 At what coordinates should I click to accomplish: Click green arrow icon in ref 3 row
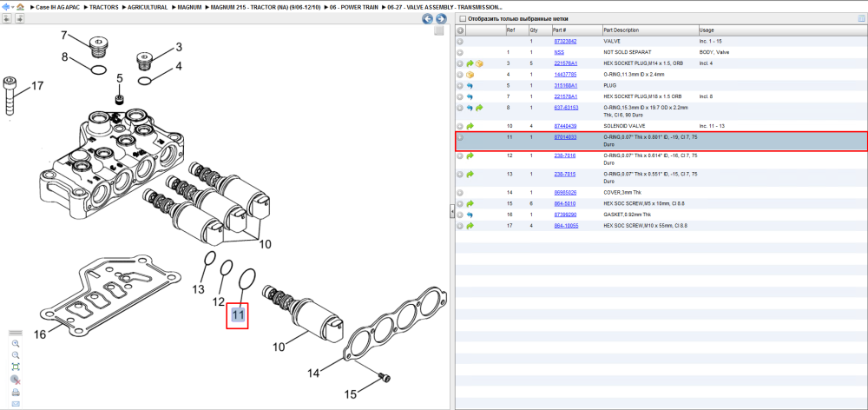click(470, 63)
